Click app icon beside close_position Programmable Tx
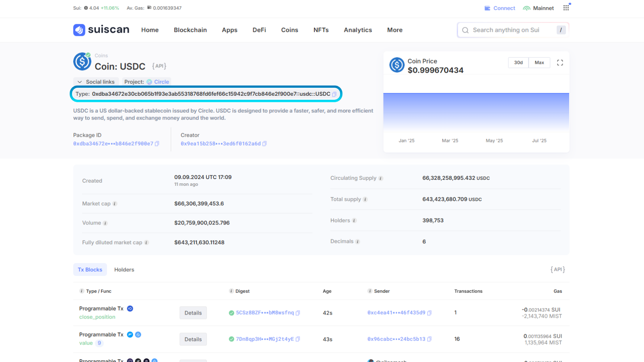 click(x=130, y=309)
